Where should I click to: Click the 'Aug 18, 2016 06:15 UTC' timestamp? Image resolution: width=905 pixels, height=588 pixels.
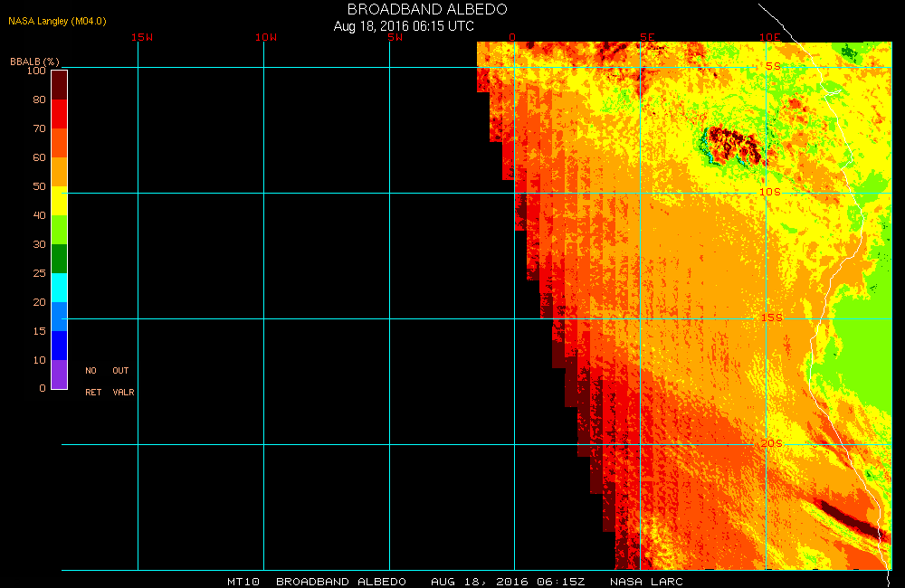pos(404,26)
